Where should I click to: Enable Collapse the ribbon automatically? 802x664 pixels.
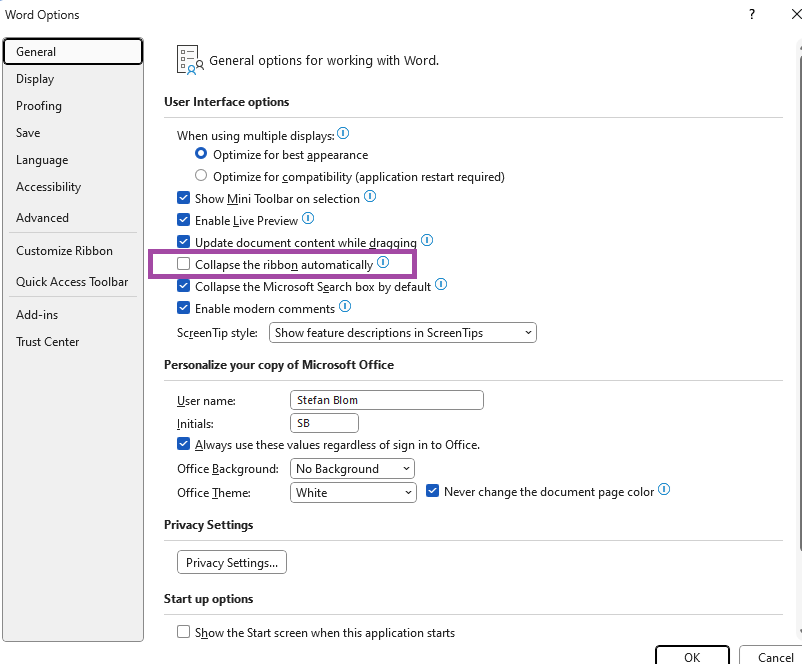[184, 264]
